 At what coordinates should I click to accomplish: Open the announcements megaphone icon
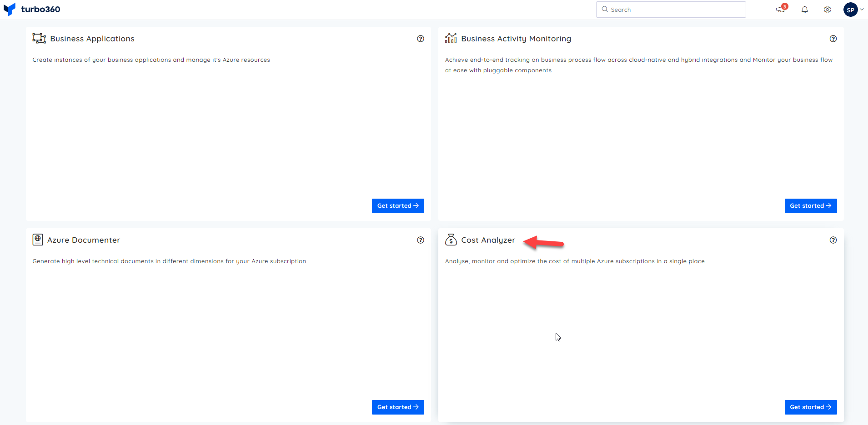780,10
